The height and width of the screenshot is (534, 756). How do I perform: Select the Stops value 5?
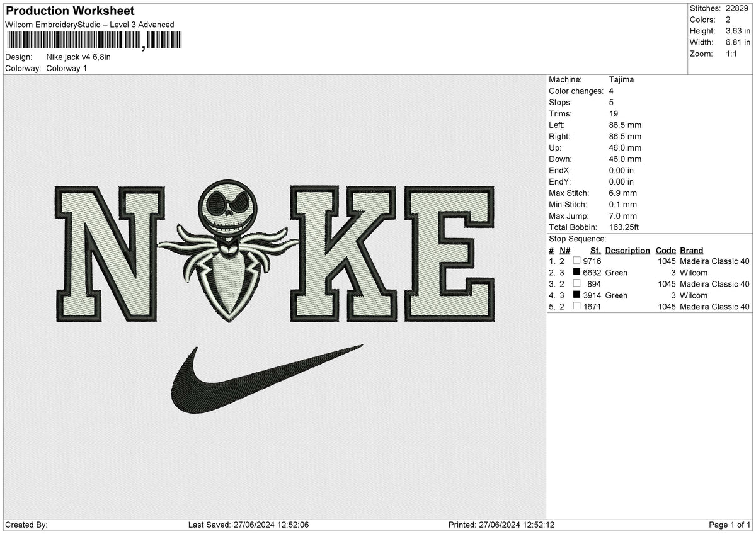coord(612,103)
